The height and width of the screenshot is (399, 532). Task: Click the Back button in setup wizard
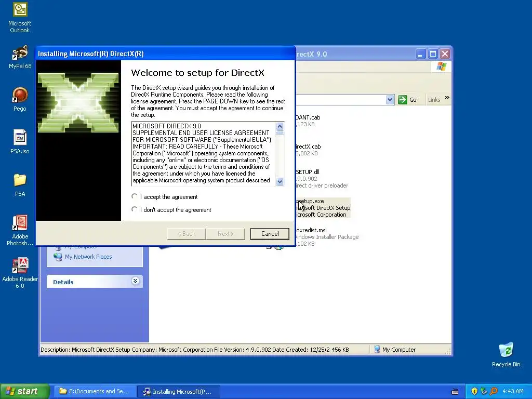(187, 234)
